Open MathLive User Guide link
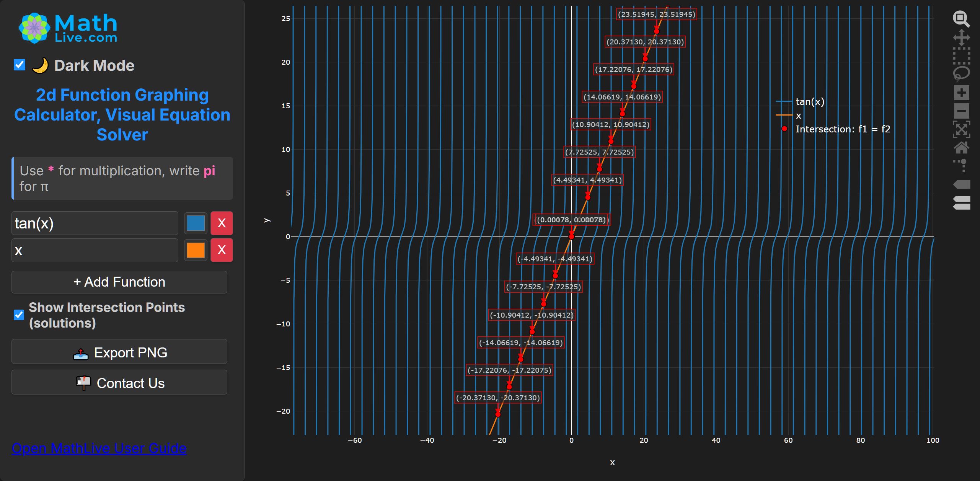980x481 pixels. pos(99,448)
